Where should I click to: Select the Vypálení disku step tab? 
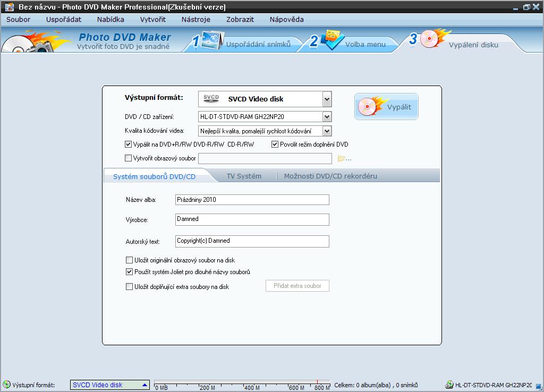click(473, 45)
